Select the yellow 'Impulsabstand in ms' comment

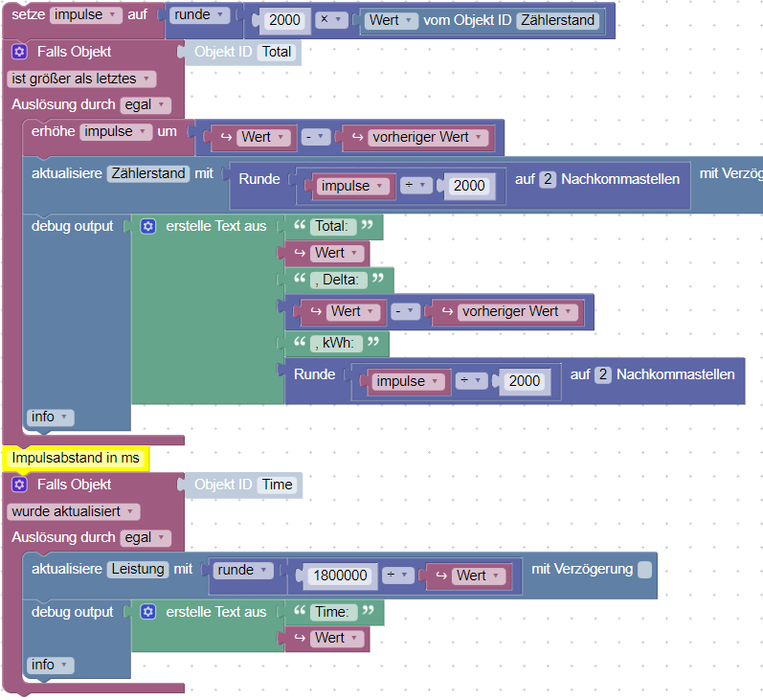pos(76,458)
